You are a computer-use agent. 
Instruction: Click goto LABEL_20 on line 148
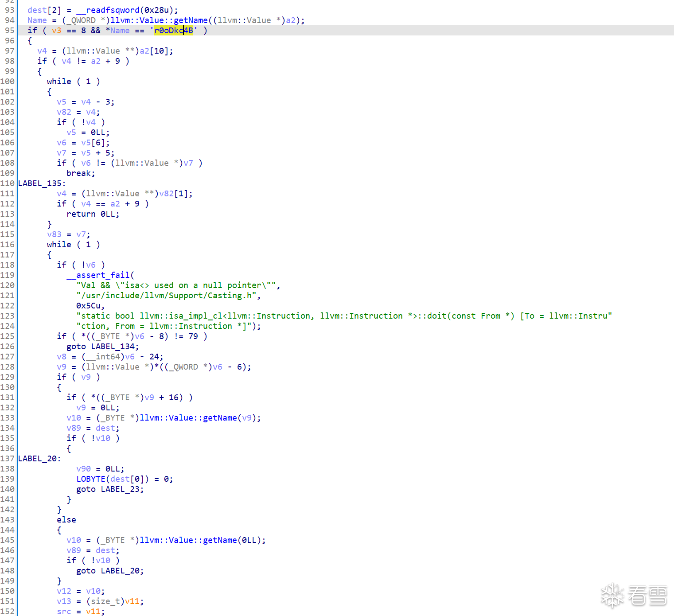pos(110,571)
